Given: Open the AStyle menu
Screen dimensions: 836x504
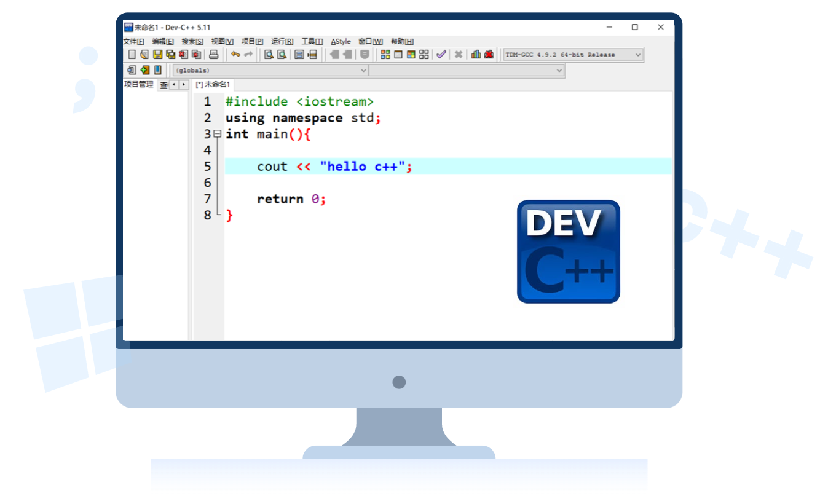Looking at the screenshot, I should tap(341, 42).
